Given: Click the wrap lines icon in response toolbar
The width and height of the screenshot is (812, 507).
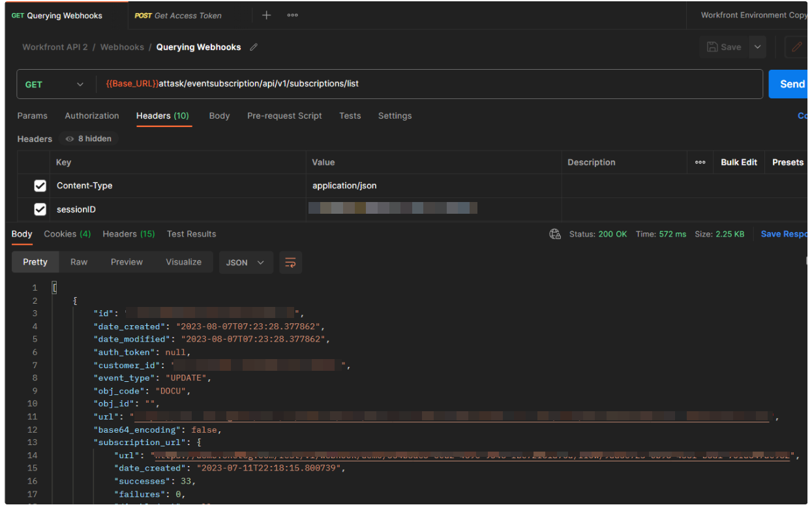Looking at the screenshot, I should (x=290, y=263).
